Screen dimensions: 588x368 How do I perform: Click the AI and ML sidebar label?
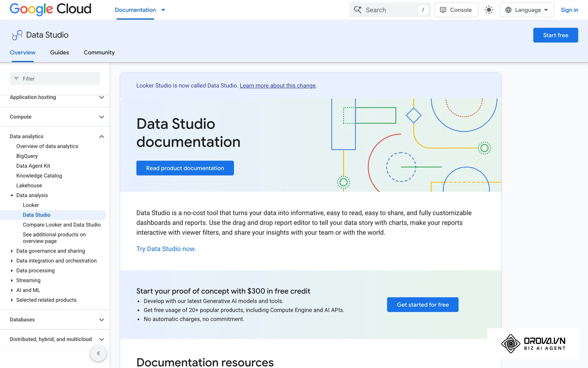point(28,290)
